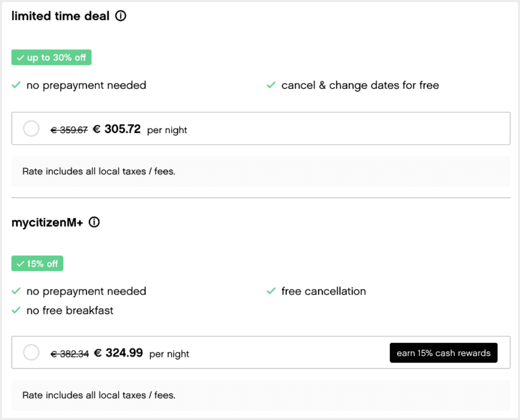The height and width of the screenshot is (420, 520).
Task: Click the € 324.99 price text
Action: (x=118, y=352)
